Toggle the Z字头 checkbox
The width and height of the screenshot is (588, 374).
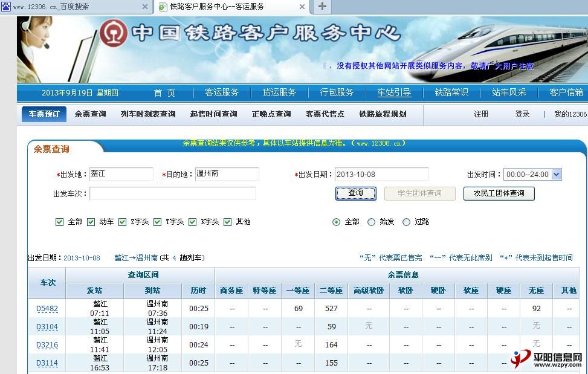click(x=122, y=222)
